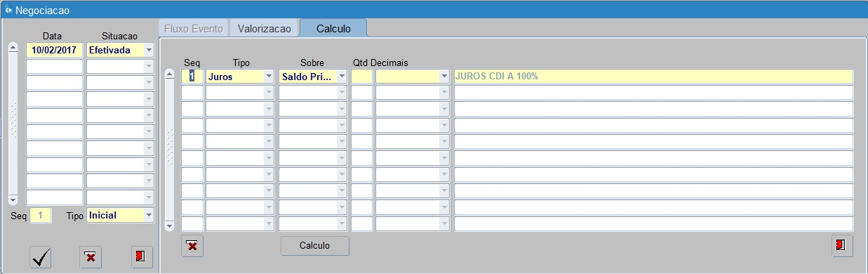Click the Qtd Decimais column header label
Image resolution: width=868 pixels, height=274 pixels.
(380, 63)
